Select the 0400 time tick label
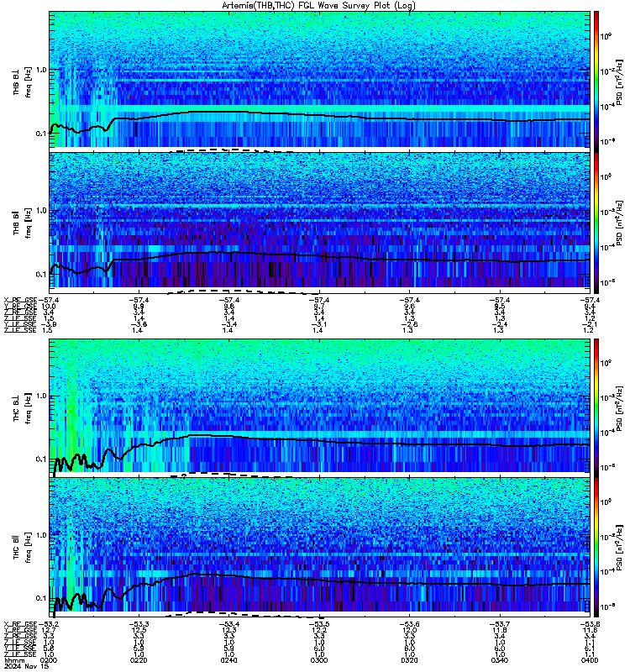The image size is (630, 672). click(590, 660)
